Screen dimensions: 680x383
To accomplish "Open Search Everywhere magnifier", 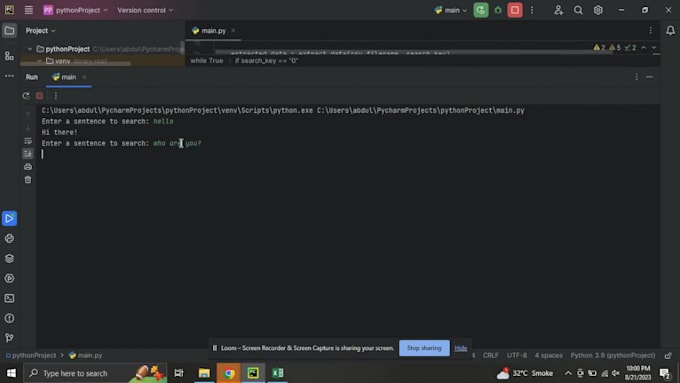I will click(x=578, y=10).
